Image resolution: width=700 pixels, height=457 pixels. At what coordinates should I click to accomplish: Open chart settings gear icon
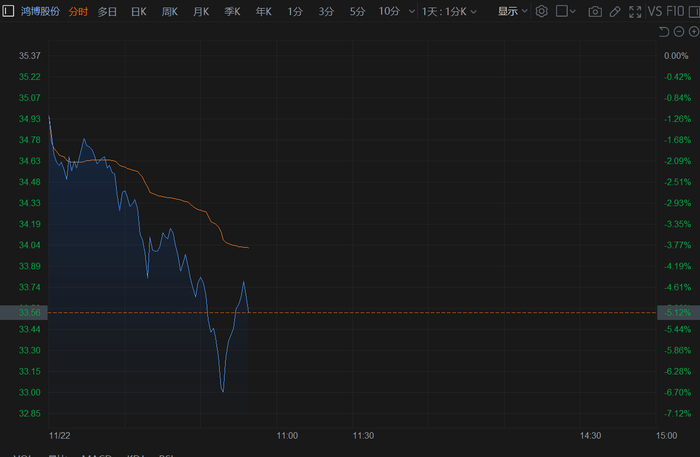(x=542, y=11)
